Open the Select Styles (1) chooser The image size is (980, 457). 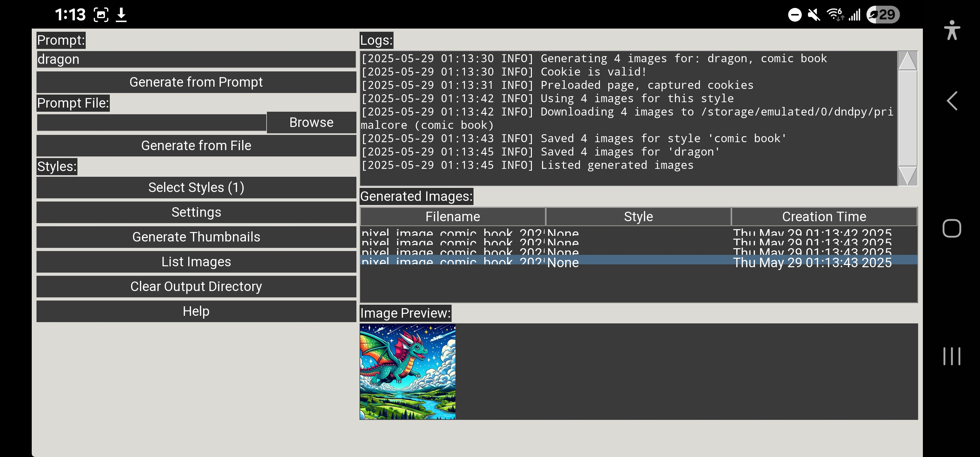[x=196, y=187]
